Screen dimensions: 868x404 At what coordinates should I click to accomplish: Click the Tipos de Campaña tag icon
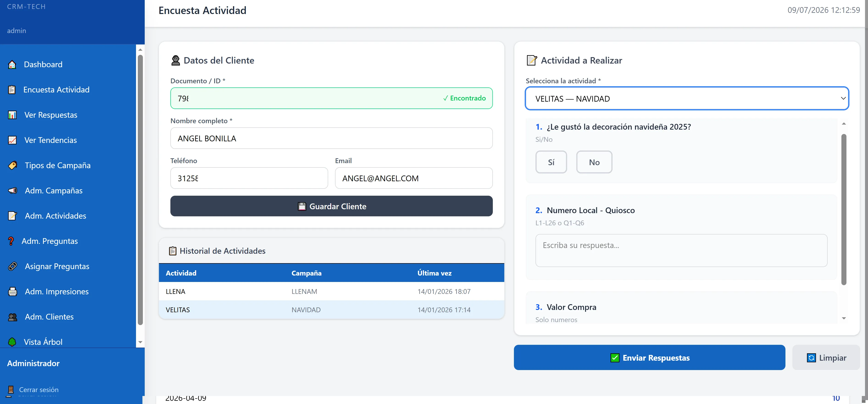coord(13,165)
